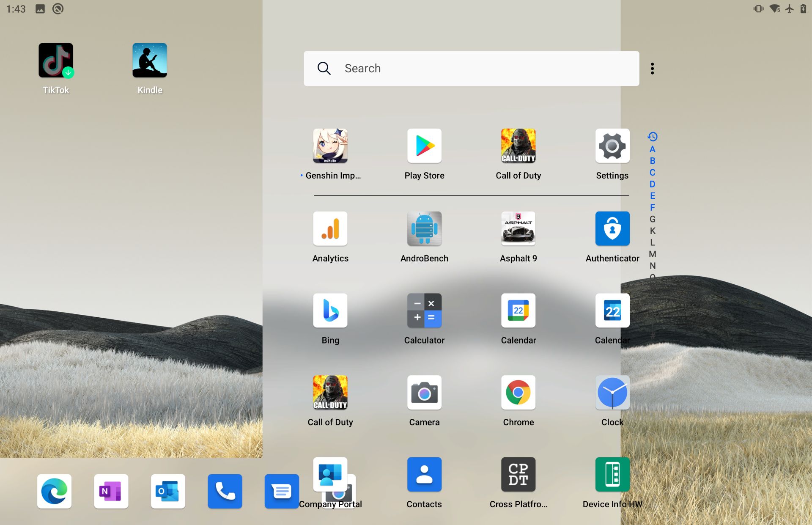Open Outlook in the dock
This screenshot has height=525, width=812.
[168, 492]
